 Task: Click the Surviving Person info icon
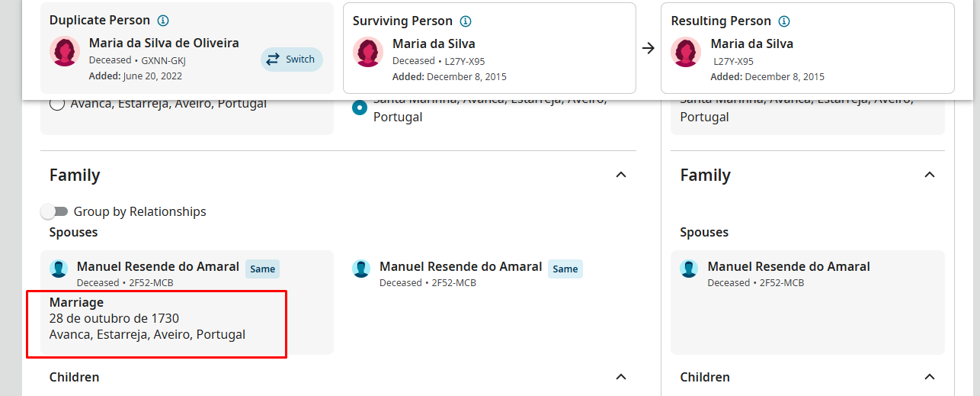click(x=466, y=21)
